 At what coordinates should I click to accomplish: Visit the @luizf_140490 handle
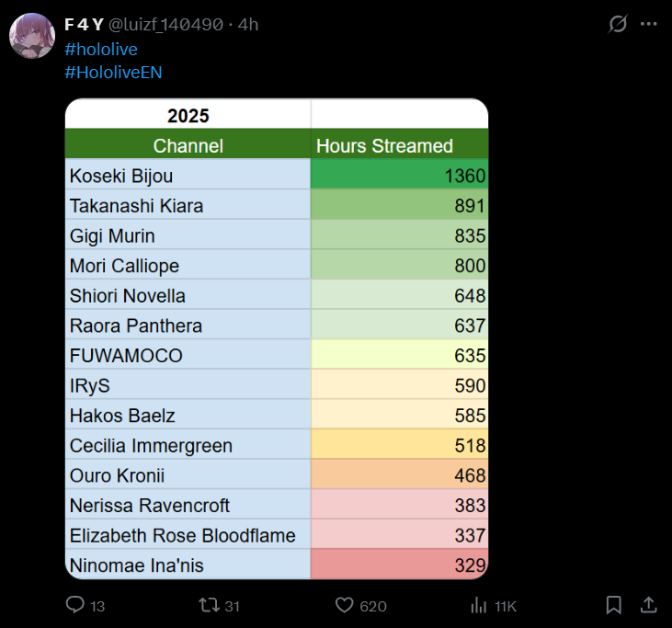(168, 25)
